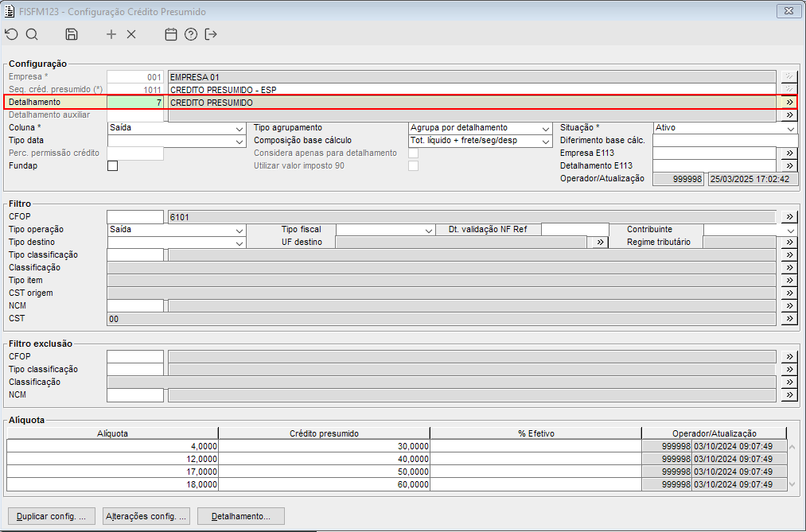Click the refresh/undo toolbar icon
Image resolution: width=806 pixels, height=532 pixels.
pyautogui.click(x=11, y=34)
